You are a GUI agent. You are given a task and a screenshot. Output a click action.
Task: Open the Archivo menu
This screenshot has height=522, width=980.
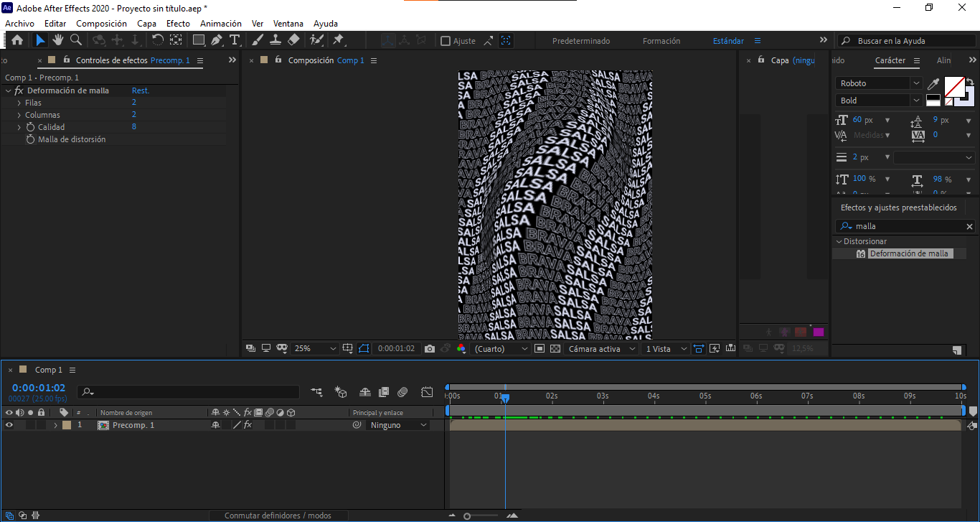[19, 24]
